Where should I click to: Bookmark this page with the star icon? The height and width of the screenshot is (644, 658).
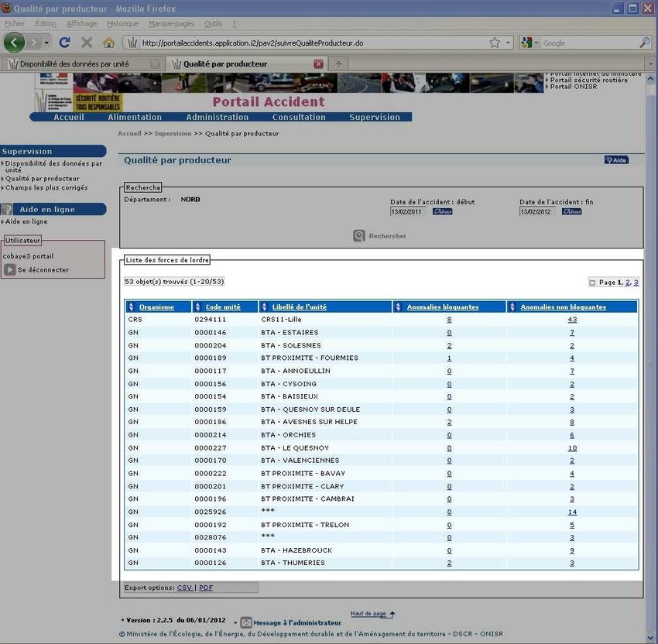(x=495, y=43)
